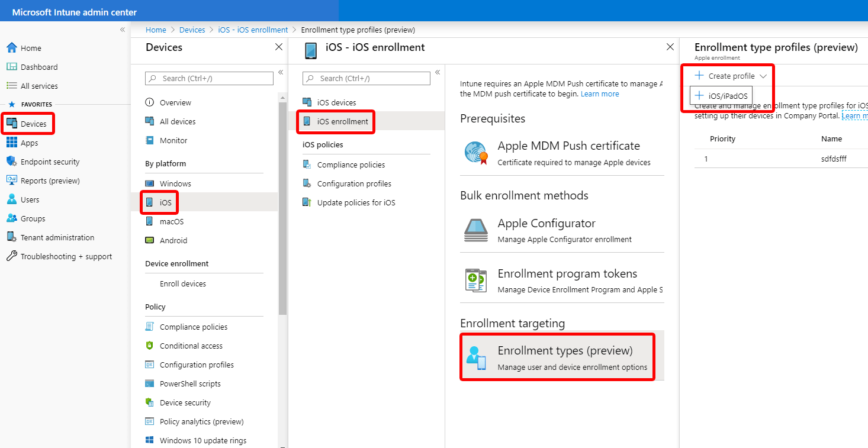Screen dimensions: 868x448
Task: Collapse the left navigation sidebar chevron
Action: tap(123, 30)
